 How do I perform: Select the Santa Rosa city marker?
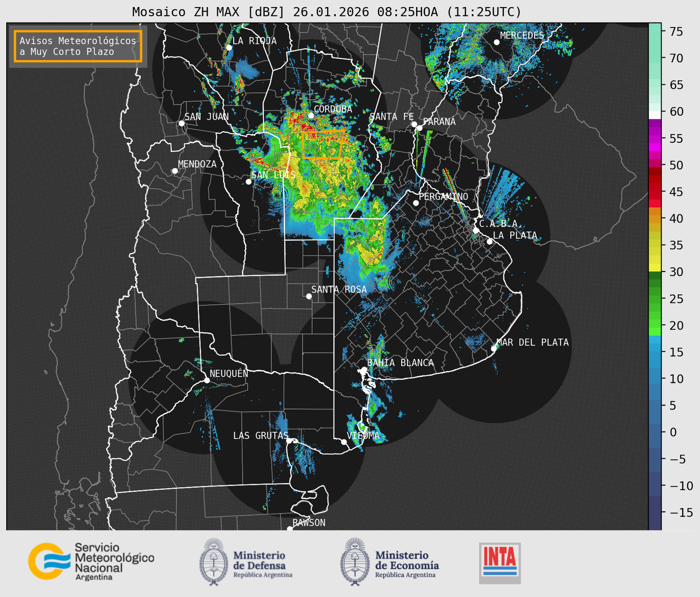[x=309, y=296]
